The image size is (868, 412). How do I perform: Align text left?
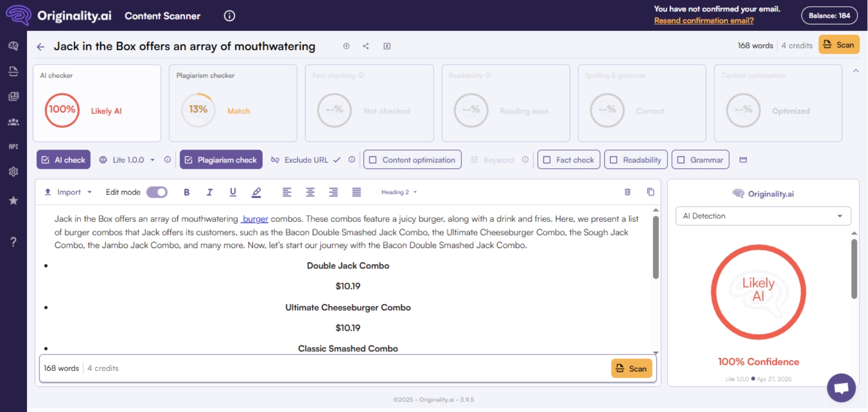(x=287, y=192)
